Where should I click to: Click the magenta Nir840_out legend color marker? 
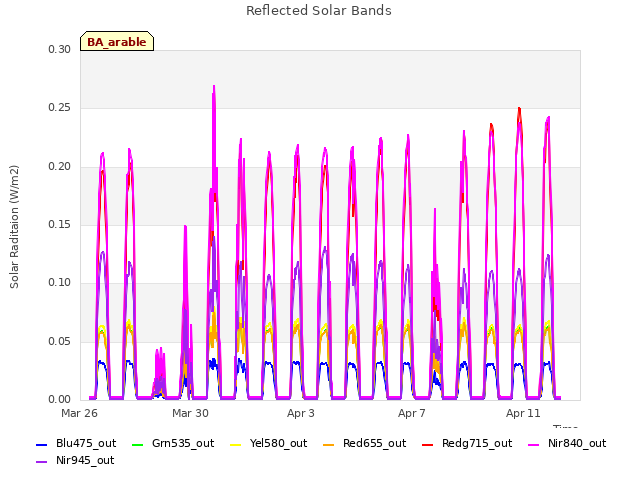(533, 444)
